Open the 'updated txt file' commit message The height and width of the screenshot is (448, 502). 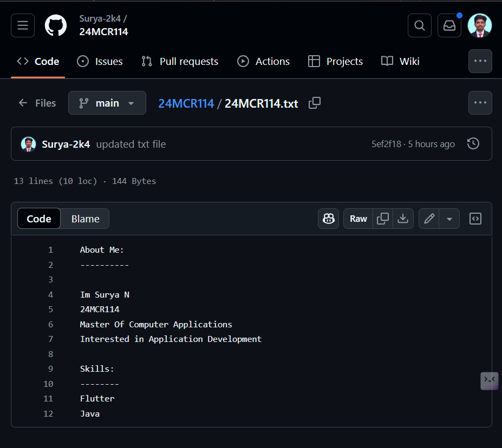click(131, 144)
